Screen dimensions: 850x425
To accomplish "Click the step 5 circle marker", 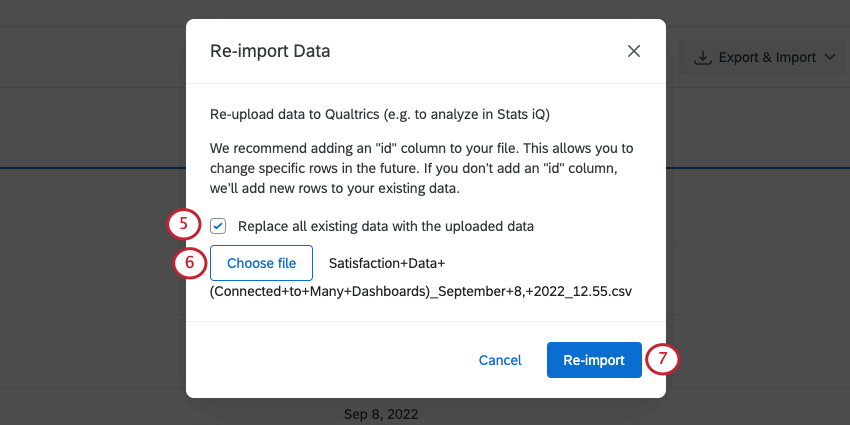I will (183, 225).
